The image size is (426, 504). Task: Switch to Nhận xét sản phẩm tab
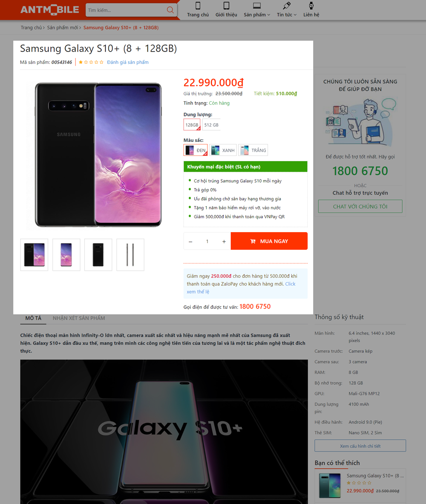click(79, 318)
